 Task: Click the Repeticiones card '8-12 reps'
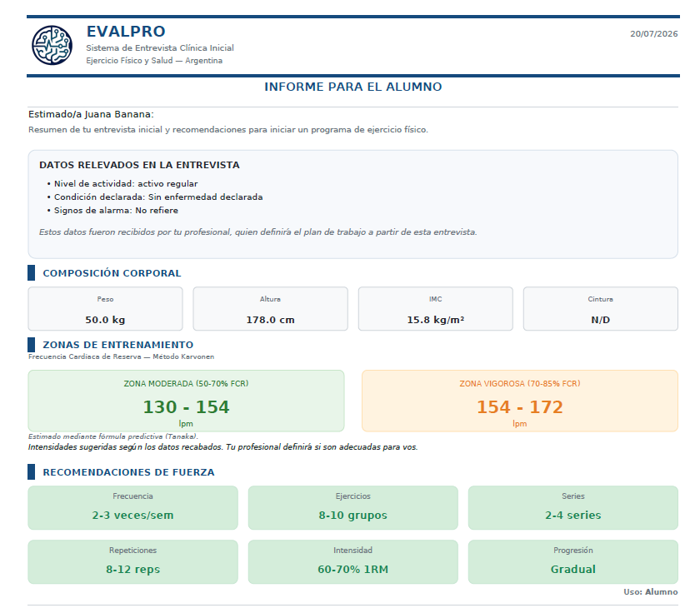pos(133,562)
